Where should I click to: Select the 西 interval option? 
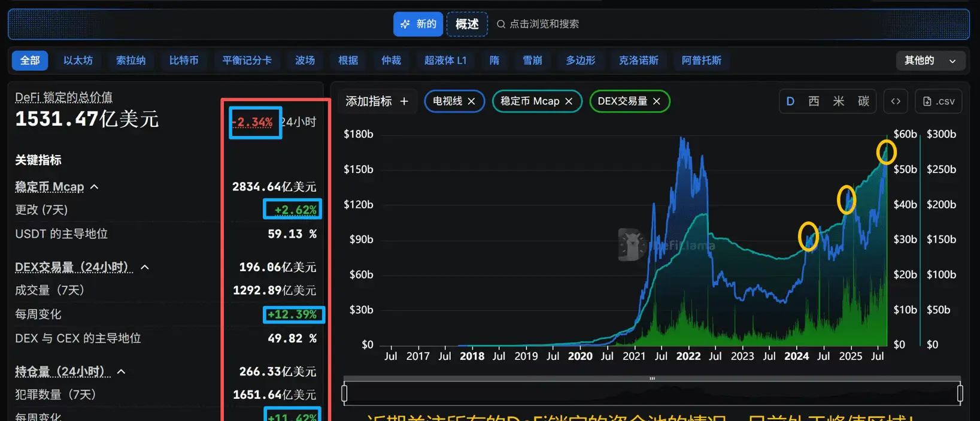[814, 101]
